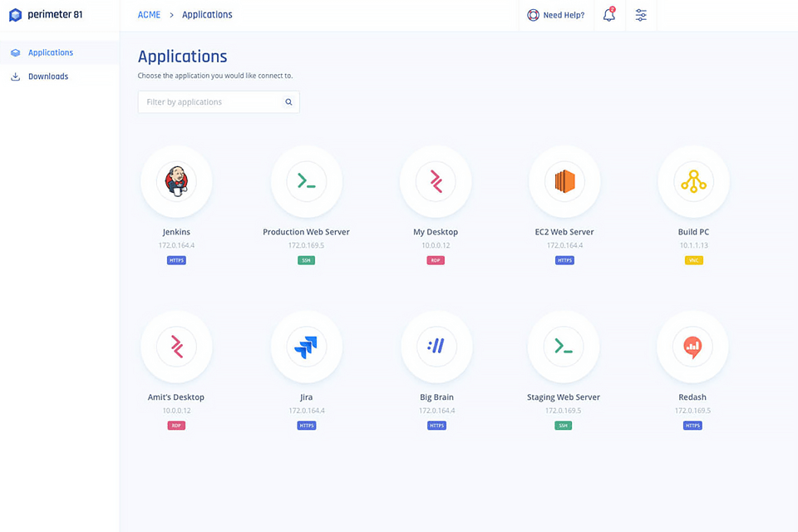Launch the Production Web Server terminal icon

tap(307, 182)
